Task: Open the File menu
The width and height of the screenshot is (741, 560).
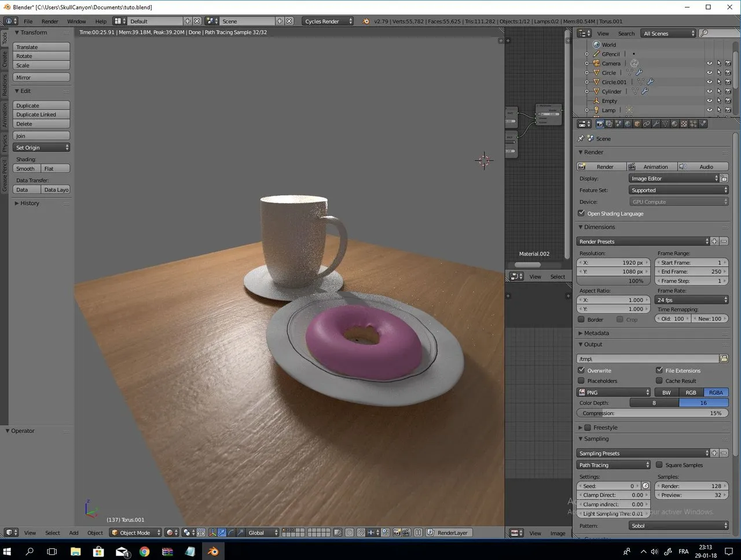Action: coord(28,21)
